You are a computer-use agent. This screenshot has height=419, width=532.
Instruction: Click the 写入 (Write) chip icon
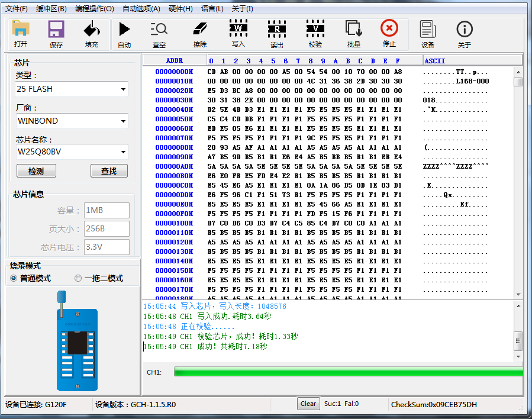(238, 28)
